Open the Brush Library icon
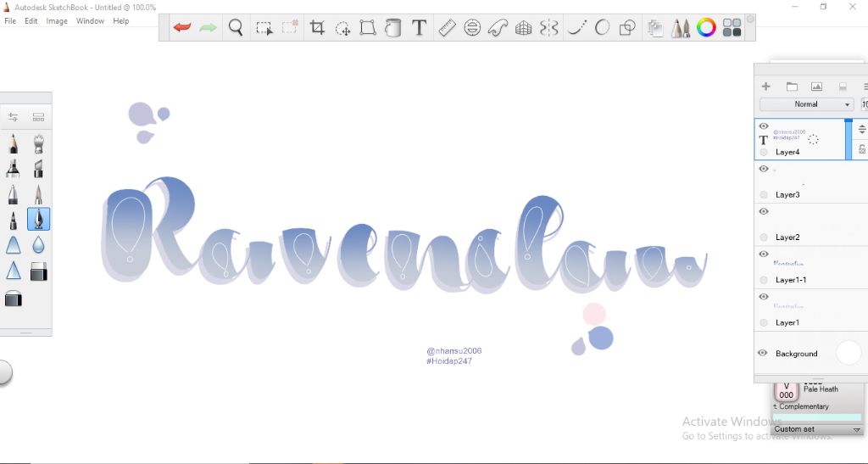 click(x=681, y=28)
